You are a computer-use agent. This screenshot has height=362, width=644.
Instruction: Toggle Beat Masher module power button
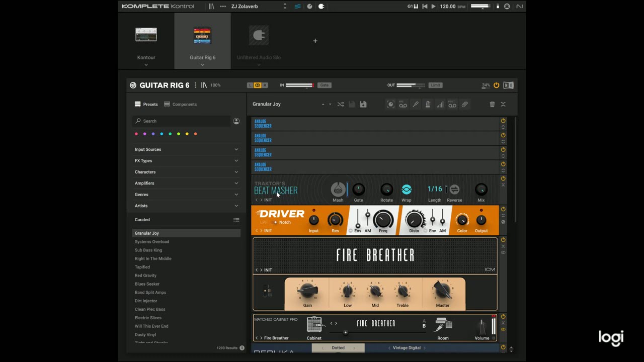point(503,178)
